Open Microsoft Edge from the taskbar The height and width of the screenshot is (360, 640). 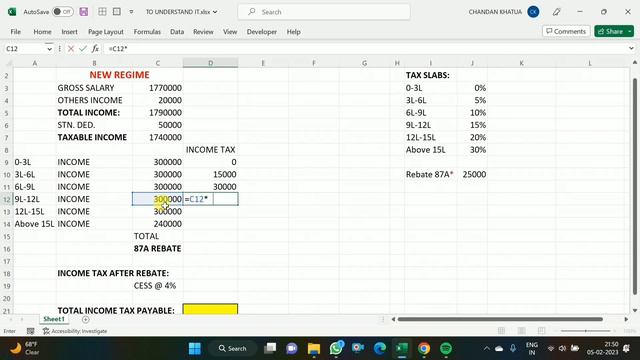tap(380, 348)
